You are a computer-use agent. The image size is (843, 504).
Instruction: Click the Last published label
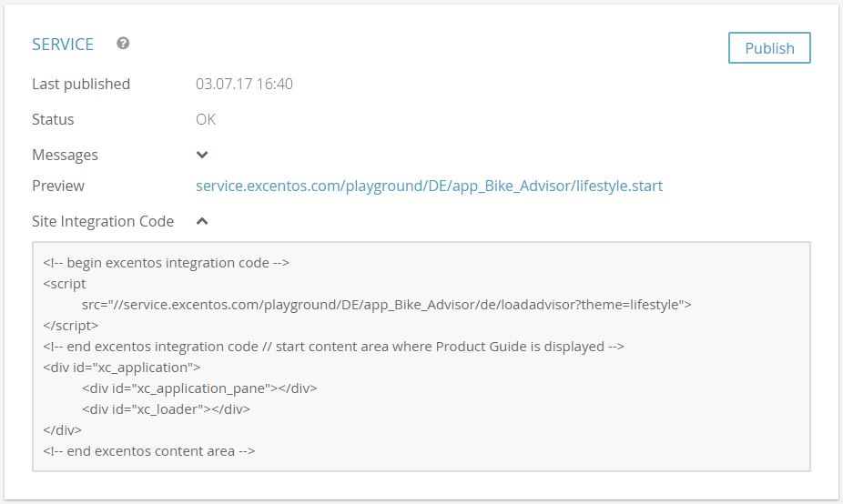click(81, 84)
